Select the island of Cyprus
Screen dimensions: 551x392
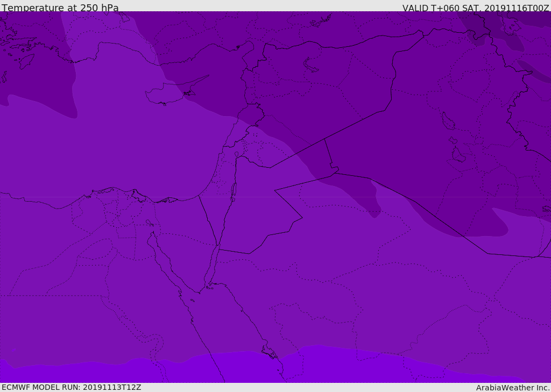[166, 95]
